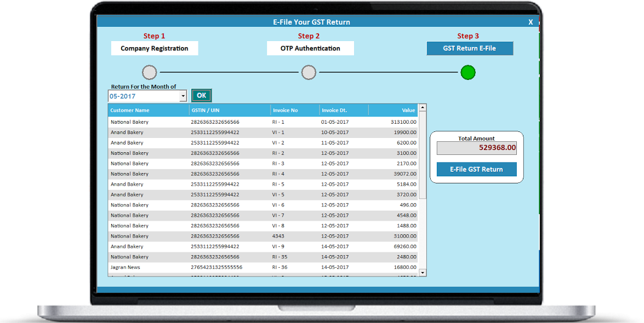Screen dimensions: 644x323
Task: Select Anand Bakery row with invoice VI - 1
Action: tap(263, 132)
